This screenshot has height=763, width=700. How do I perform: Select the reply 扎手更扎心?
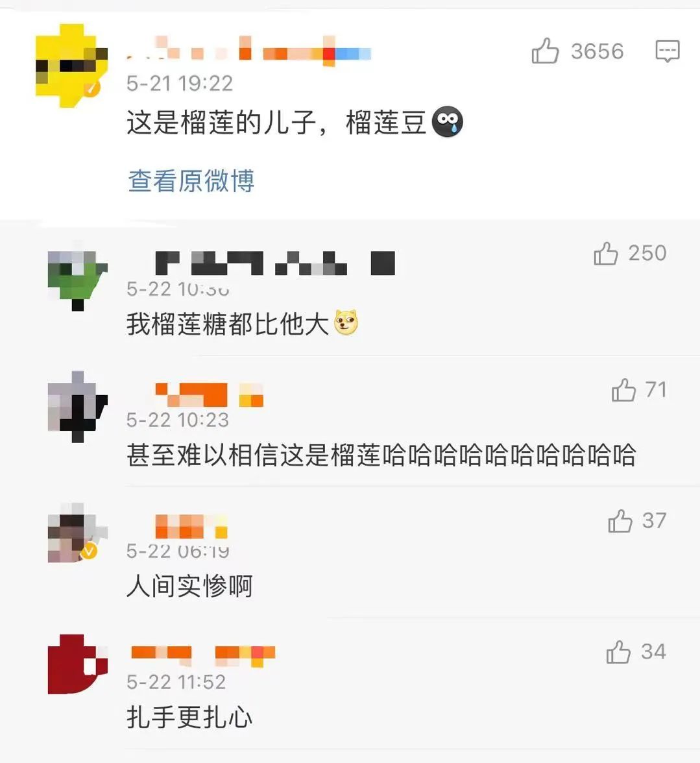189,717
